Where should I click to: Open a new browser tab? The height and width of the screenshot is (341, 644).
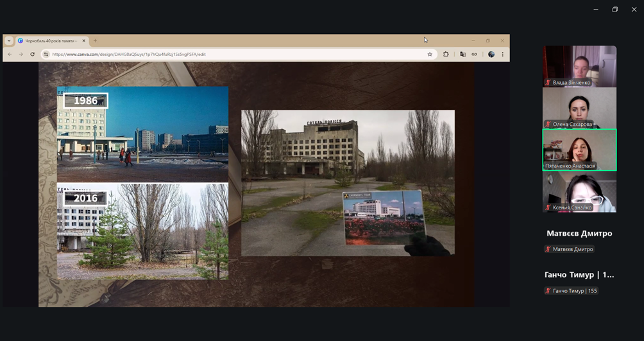pyautogui.click(x=95, y=40)
